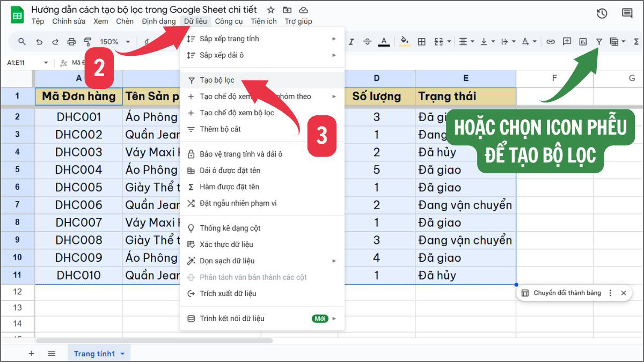Open the zoom level 150% dropdown
This screenshot has width=644, height=362.
coord(114,41)
